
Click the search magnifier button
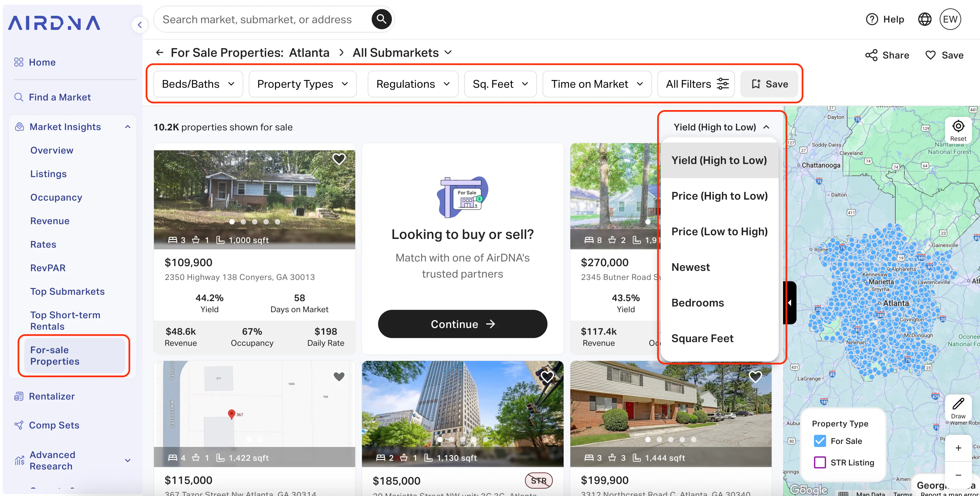pos(381,19)
